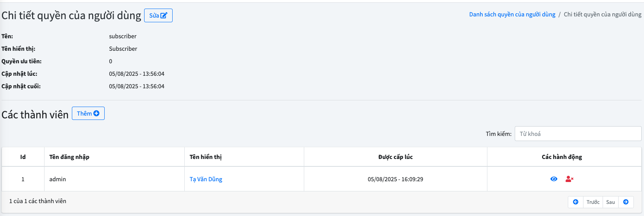
Task: Remove member using the red user icon
Action: pos(569,179)
